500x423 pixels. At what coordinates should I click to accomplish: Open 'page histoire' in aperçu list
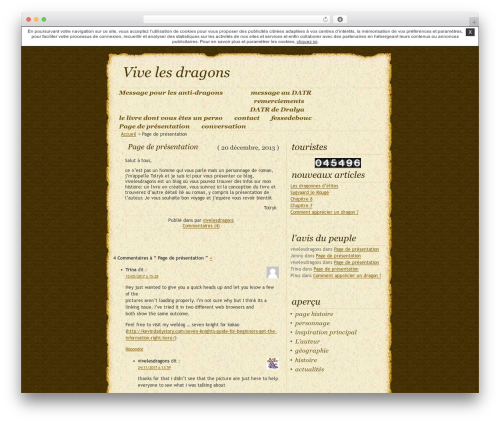[314, 314]
